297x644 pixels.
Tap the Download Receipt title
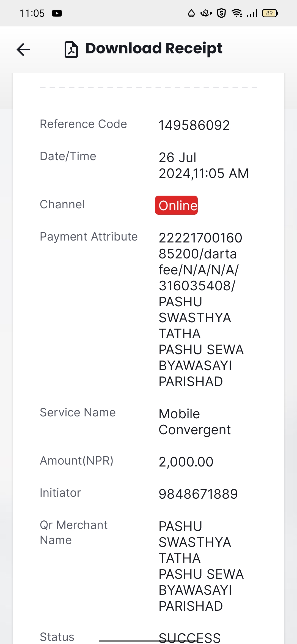pyautogui.click(x=154, y=49)
